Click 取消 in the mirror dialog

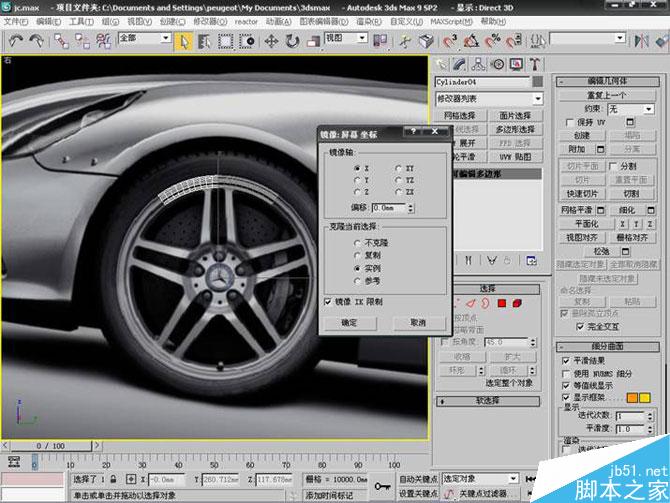(x=417, y=323)
